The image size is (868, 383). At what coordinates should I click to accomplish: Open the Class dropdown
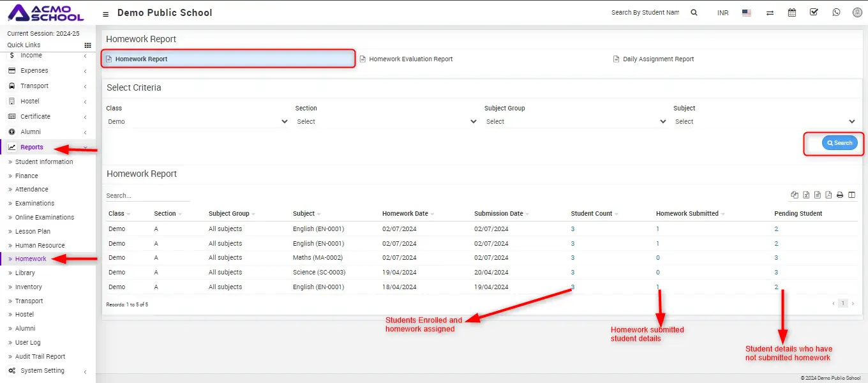(197, 121)
